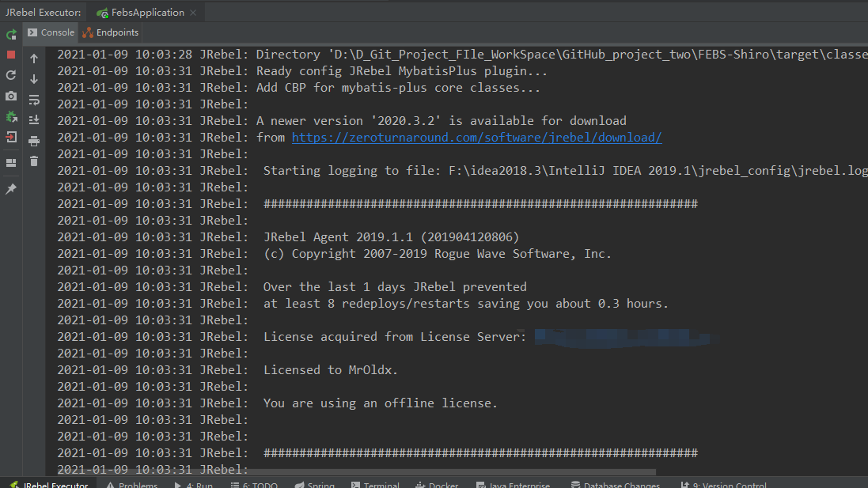Print the console output
The height and width of the screenshot is (488, 868).
tap(34, 141)
